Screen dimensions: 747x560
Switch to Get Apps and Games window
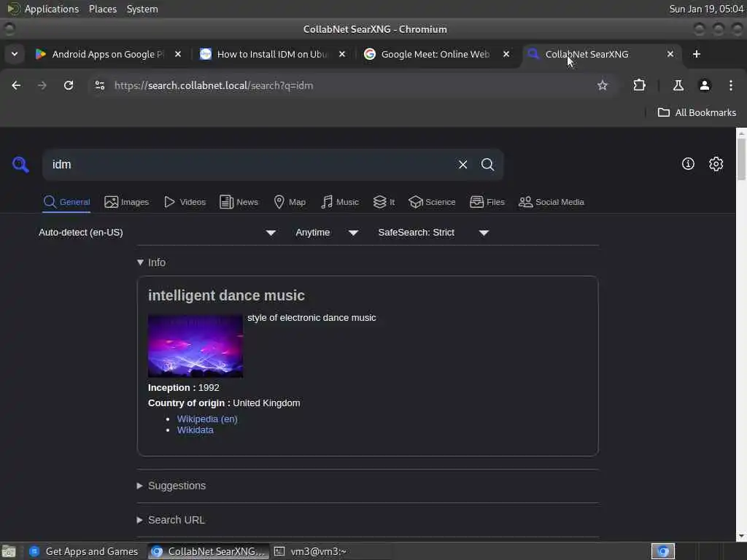pyautogui.click(x=84, y=551)
